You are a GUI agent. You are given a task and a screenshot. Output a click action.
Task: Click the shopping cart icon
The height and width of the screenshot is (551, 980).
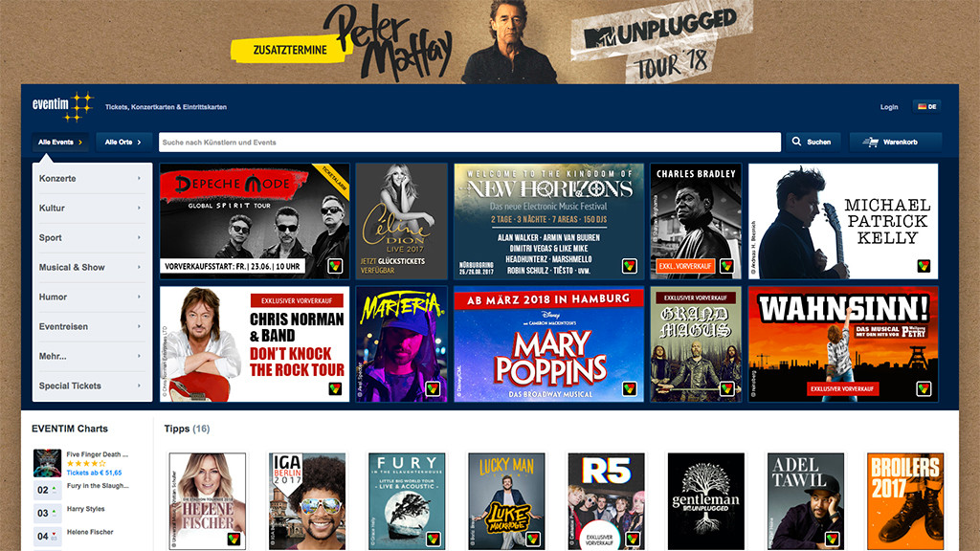point(871,142)
